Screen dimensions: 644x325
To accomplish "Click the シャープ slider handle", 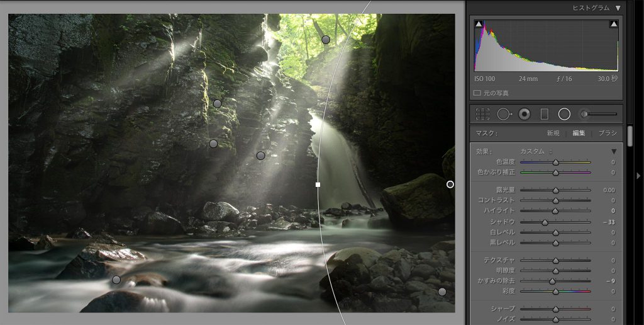I will (556, 309).
